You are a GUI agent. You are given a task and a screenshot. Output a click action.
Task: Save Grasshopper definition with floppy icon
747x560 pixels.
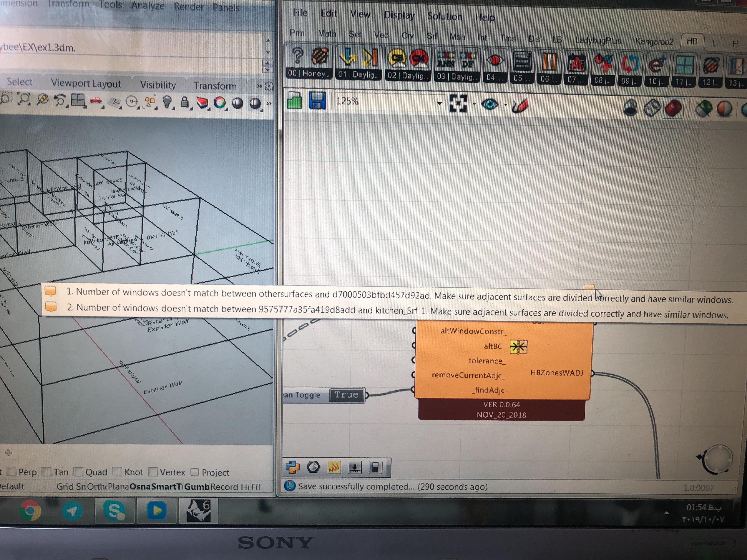(x=317, y=101)
